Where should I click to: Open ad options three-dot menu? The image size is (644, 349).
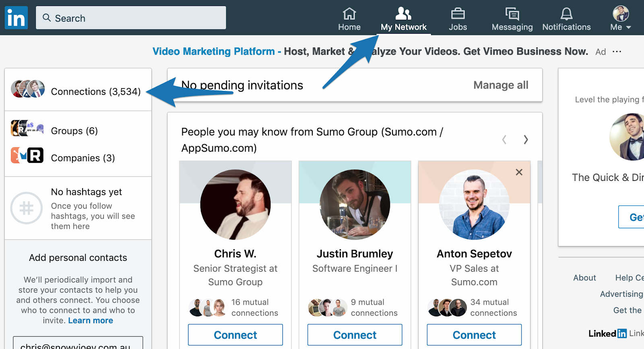pyautogui.click(x=617, y=51)
